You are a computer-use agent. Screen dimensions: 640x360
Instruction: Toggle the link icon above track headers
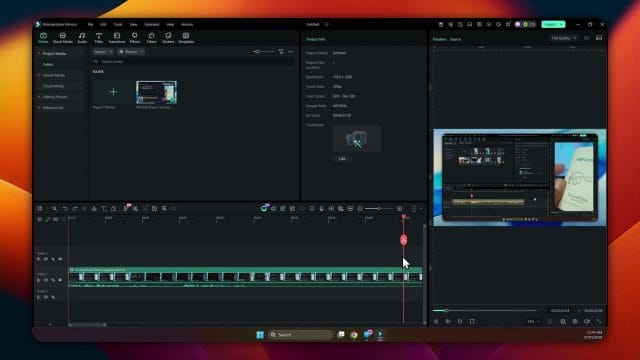click(x=48, y=220)
